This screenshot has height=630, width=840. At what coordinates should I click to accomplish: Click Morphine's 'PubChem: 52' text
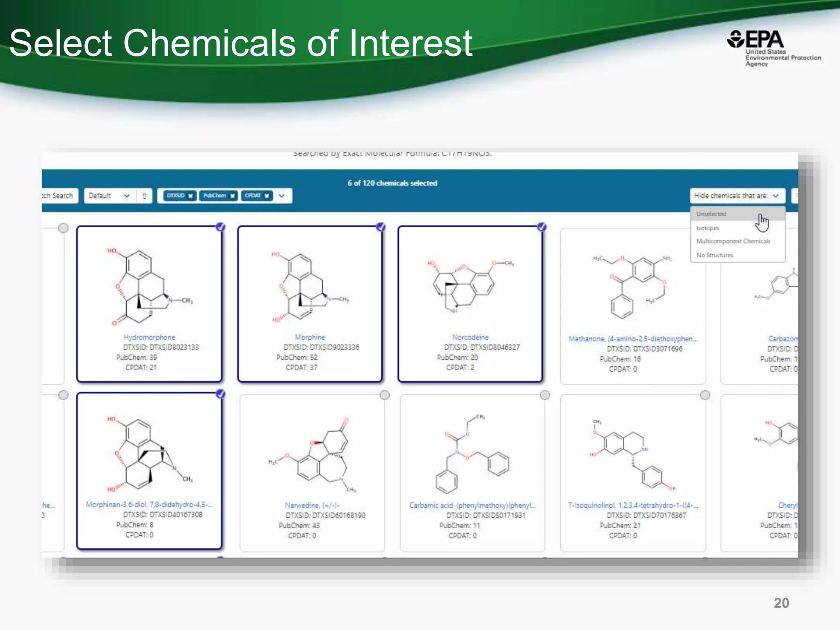[x=297, y=358]
